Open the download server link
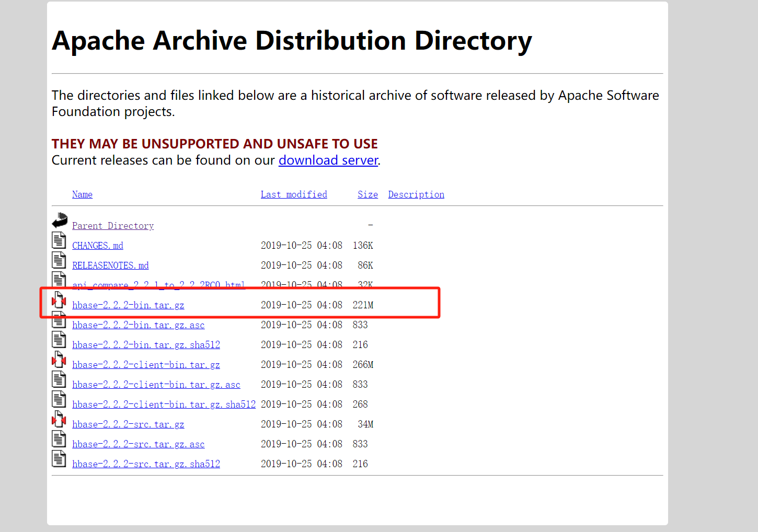The height and width of the screenshot is (532, 758). 328,160
